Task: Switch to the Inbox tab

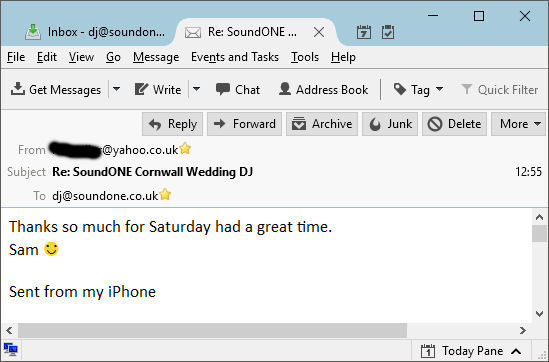Action: pyautogui.click(x=95, y=32)
